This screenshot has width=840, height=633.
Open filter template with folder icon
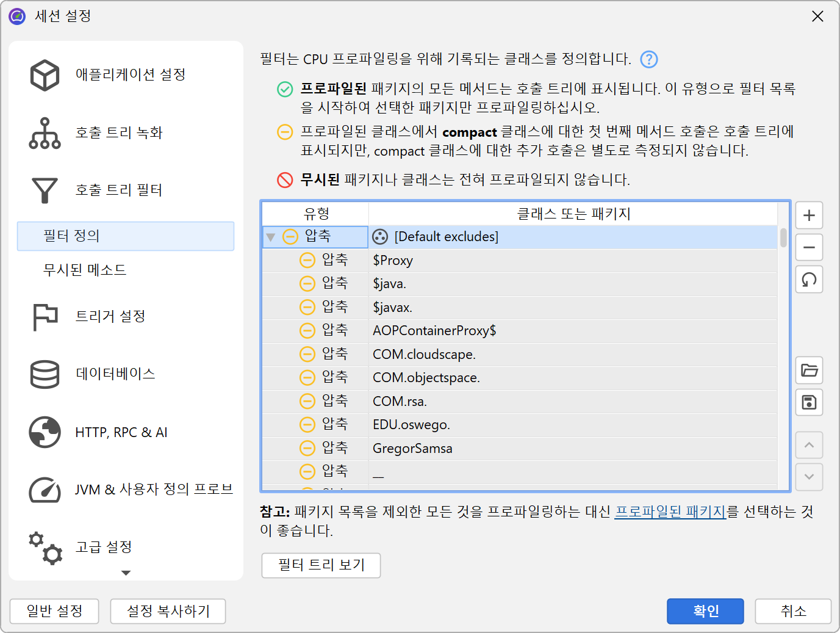(x=809, y=371)
